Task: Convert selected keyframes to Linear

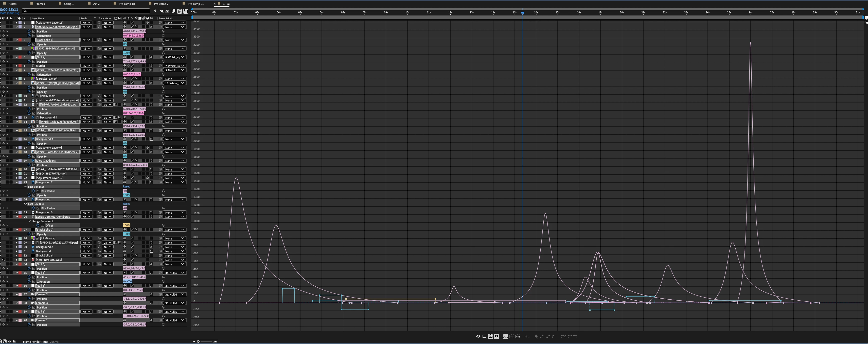Action: [x=548, y=336]
